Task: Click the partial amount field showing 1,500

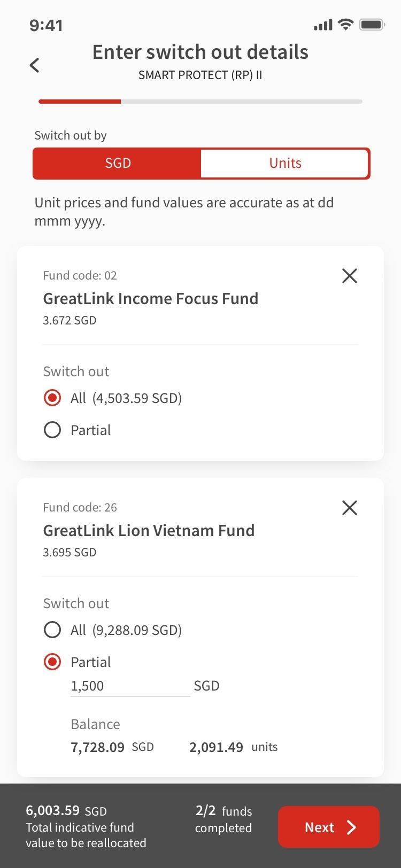Action: point(130,686)
